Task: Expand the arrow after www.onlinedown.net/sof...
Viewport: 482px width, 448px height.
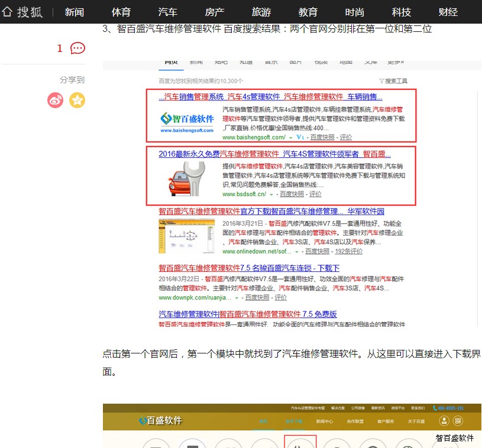Action: coord(297,252)
